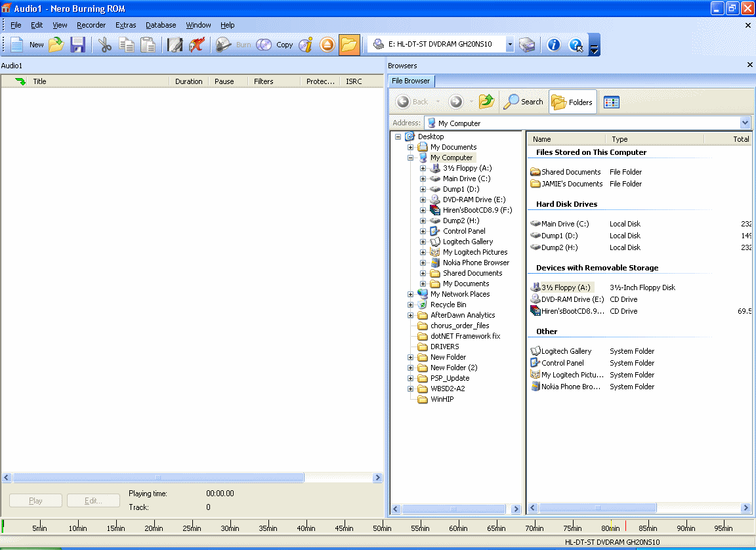Click the Paste clipboard icon in the toolbar
The width and height of the screenshot is (756, 550).
(x=148, y=45)
